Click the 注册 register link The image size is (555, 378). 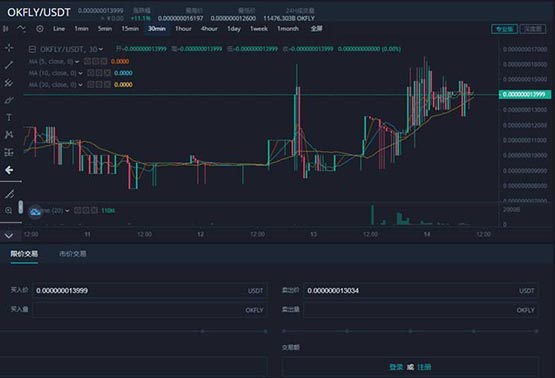(424, 367)
